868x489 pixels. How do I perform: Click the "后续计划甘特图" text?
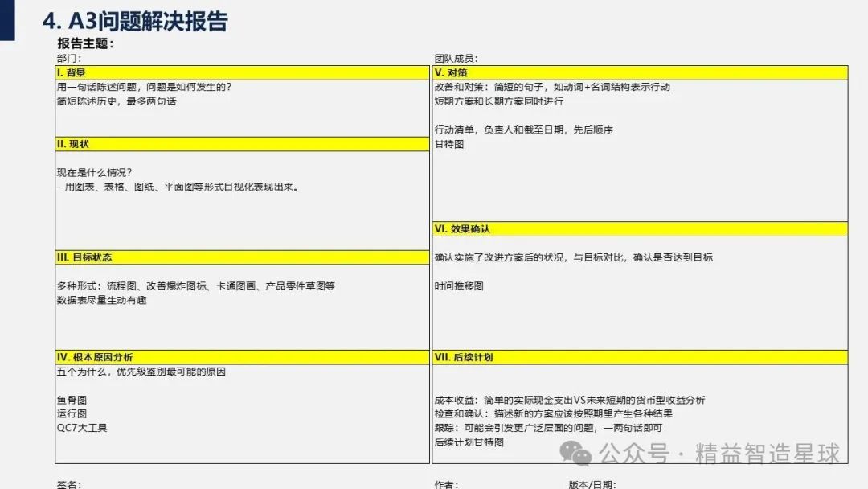[469, 442]
